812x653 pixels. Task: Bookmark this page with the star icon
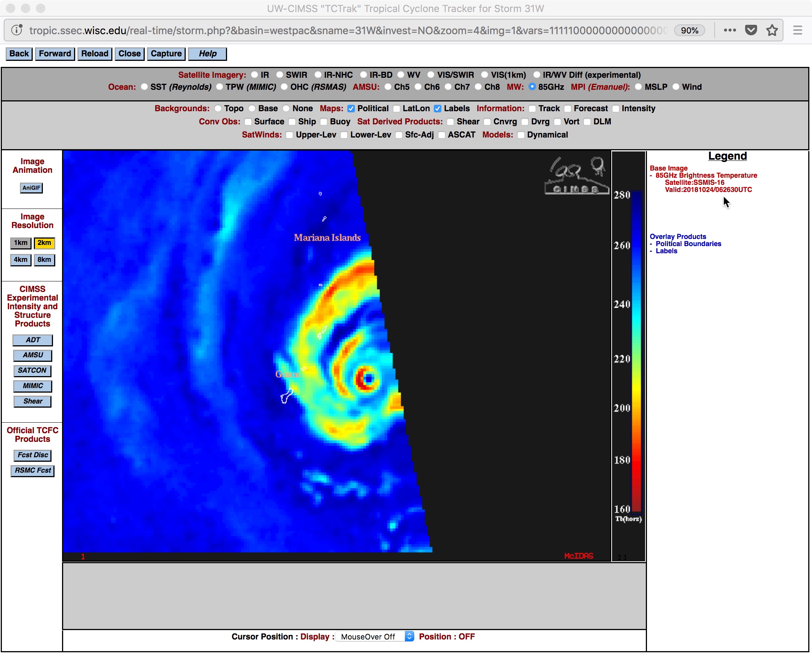(772, 30)
